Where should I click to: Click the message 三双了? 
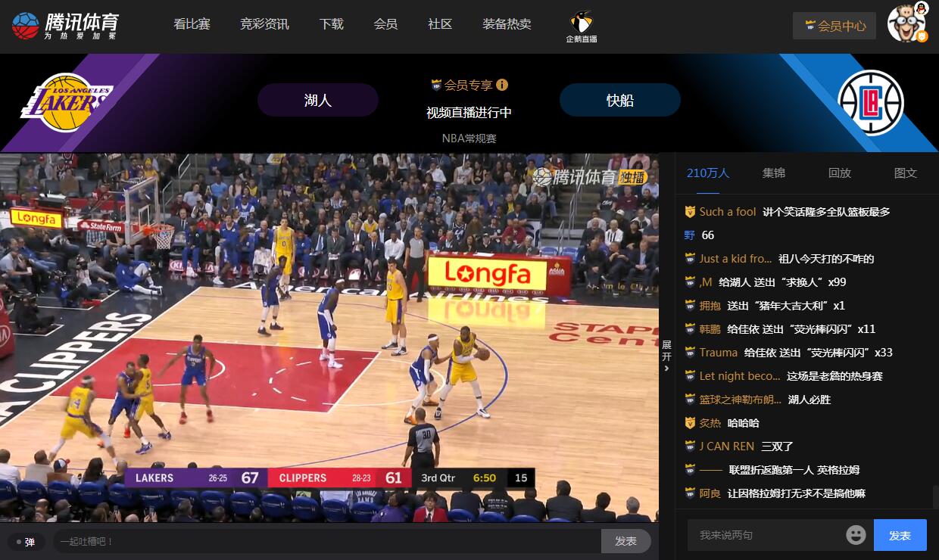[x=778, y=446]
